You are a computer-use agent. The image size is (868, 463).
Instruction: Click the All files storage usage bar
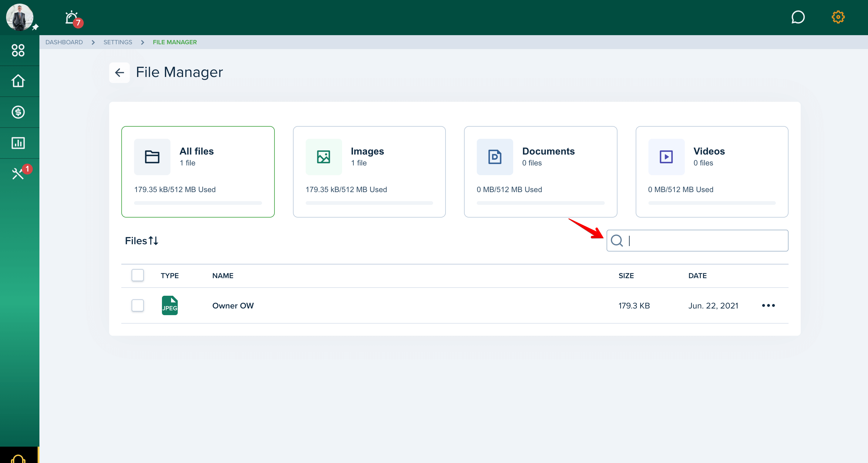pyautogui.click(x=198, y=203)
